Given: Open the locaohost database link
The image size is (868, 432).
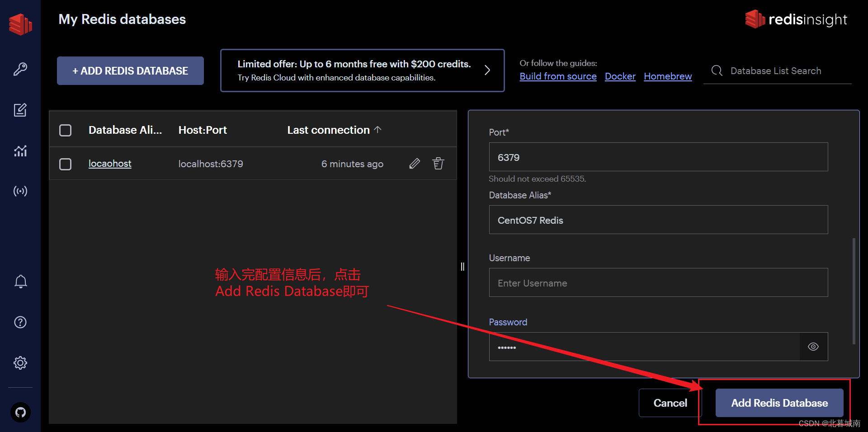Looking at the screenshot, I should 110,164.
